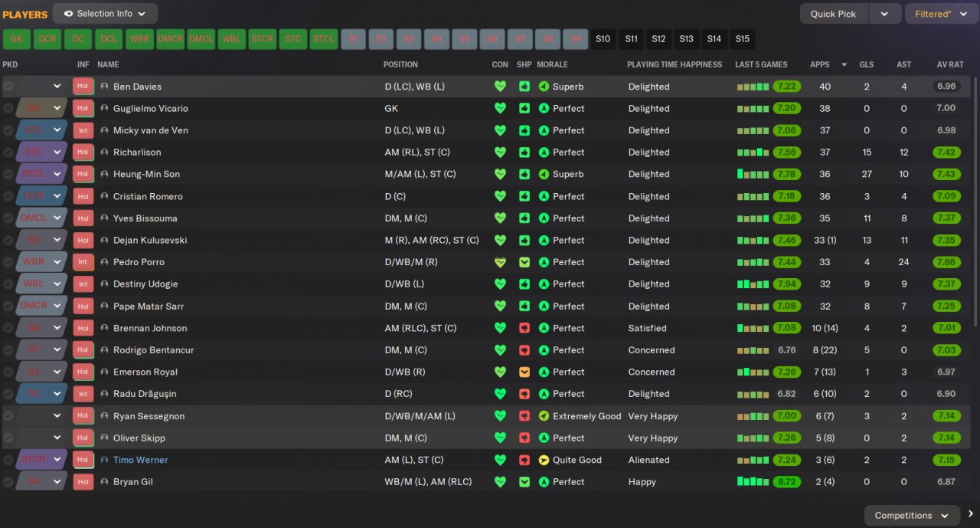Click Destiny Udogie's Int info badge
Image resolution: width=980 pixels, height=528 pixels.
coord(83,284)
